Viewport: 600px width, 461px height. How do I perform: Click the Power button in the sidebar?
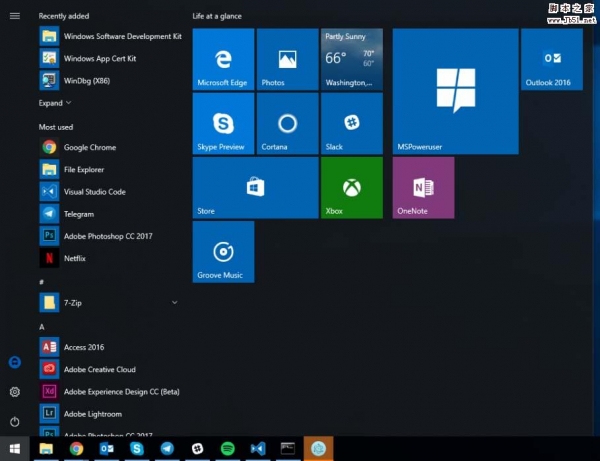click(14, 422)
